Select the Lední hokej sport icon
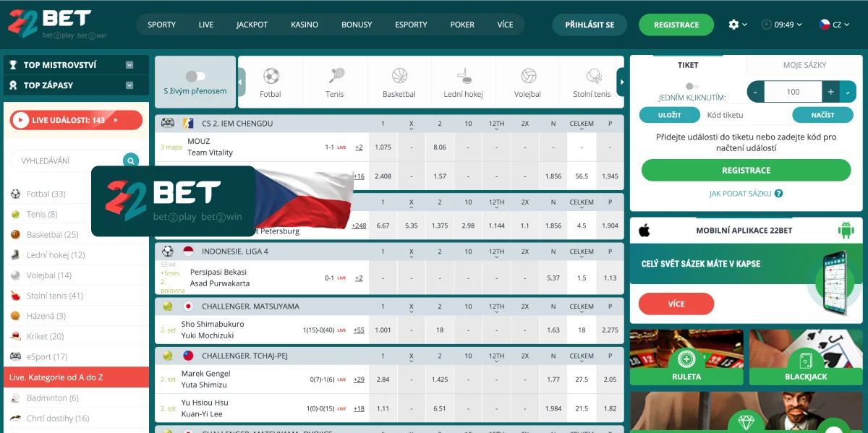The width and height of the screenshot is (868, 433). [x=463, y=77]
